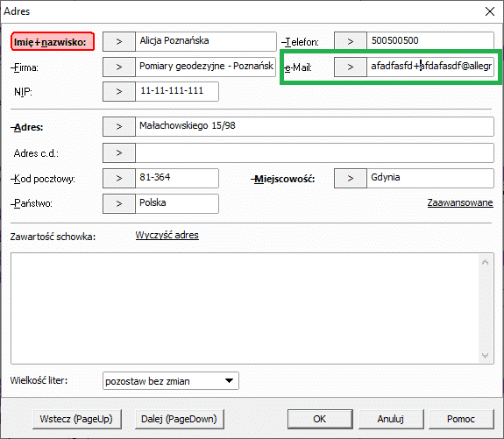The width and height of the screenshot is (504, 439).
Task: Click the arrow button next to NIP field
Action: (119, 92)
